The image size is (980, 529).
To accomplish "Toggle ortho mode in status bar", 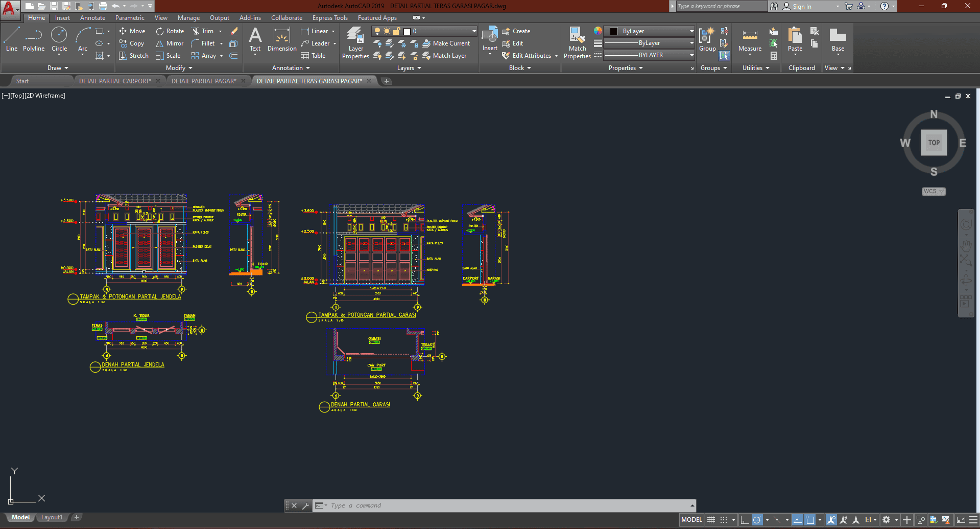I will pos(745,520).
